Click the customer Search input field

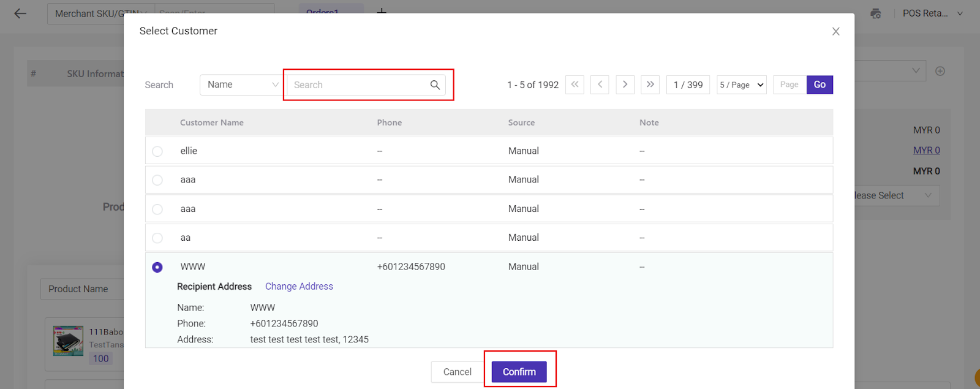[x=358, y=85]
